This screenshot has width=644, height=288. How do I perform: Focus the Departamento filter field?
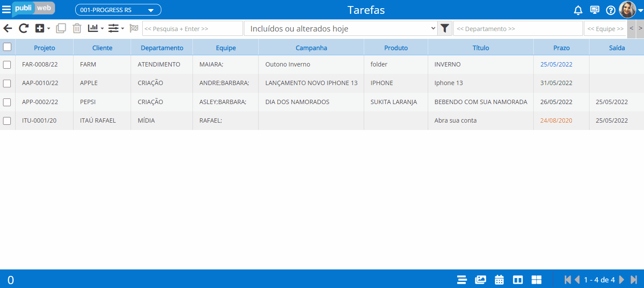(518, 28)
